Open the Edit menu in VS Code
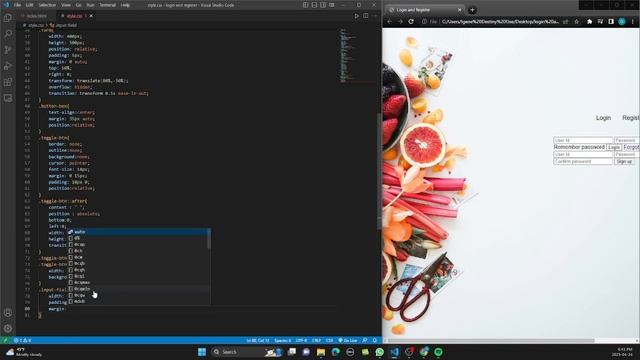Screen dimensions: 640x360 pos(29,5)
